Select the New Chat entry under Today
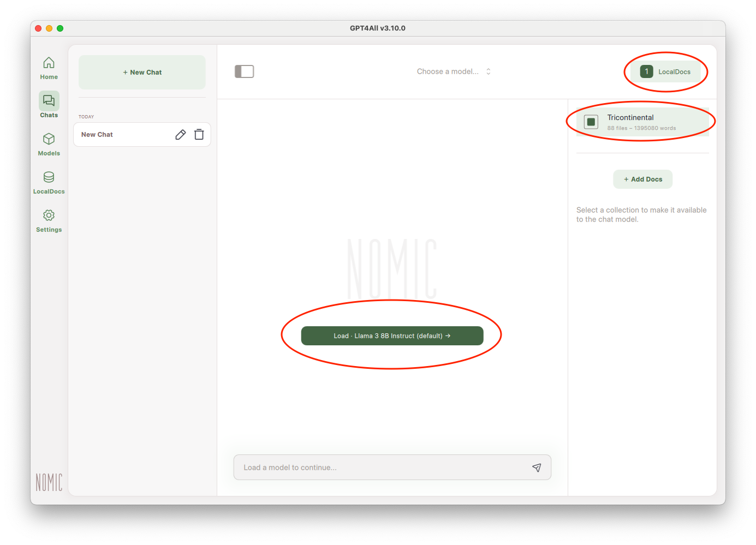The image size is (756, 545). pyautogui.click(x=142, y=135)
